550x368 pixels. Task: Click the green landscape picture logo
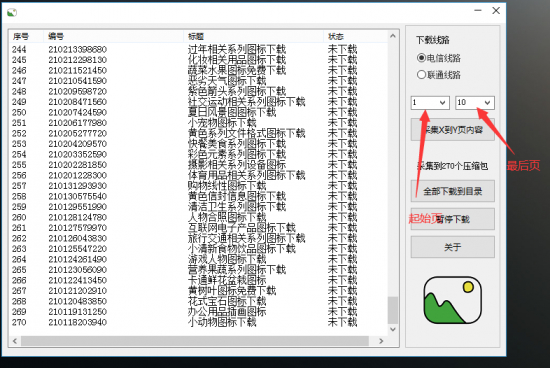(x=452, y=300)
